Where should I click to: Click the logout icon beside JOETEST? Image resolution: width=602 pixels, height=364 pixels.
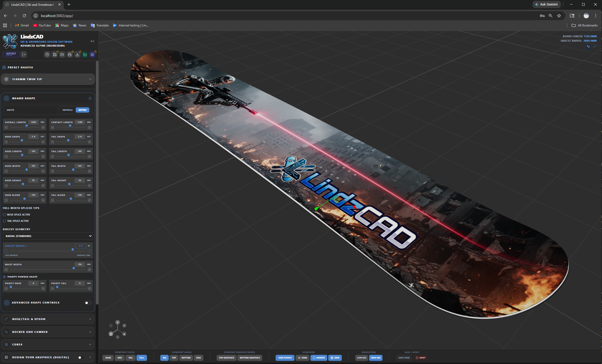tap(24, 54)
